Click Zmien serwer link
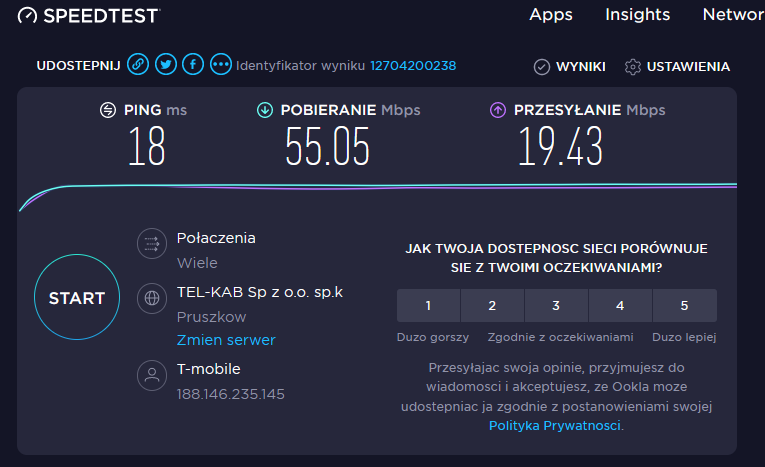The height and width of the screenshot is (467, 765). pos(226,340)
